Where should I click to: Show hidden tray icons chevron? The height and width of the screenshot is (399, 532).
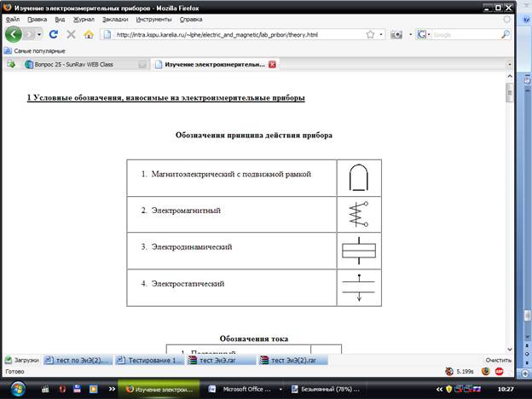[439, 389]
